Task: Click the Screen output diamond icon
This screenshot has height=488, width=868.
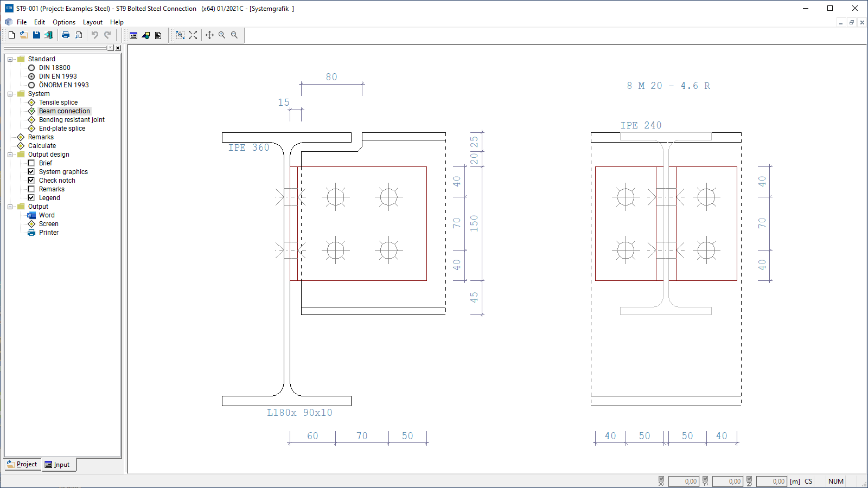Action: (x=31, y=224)
